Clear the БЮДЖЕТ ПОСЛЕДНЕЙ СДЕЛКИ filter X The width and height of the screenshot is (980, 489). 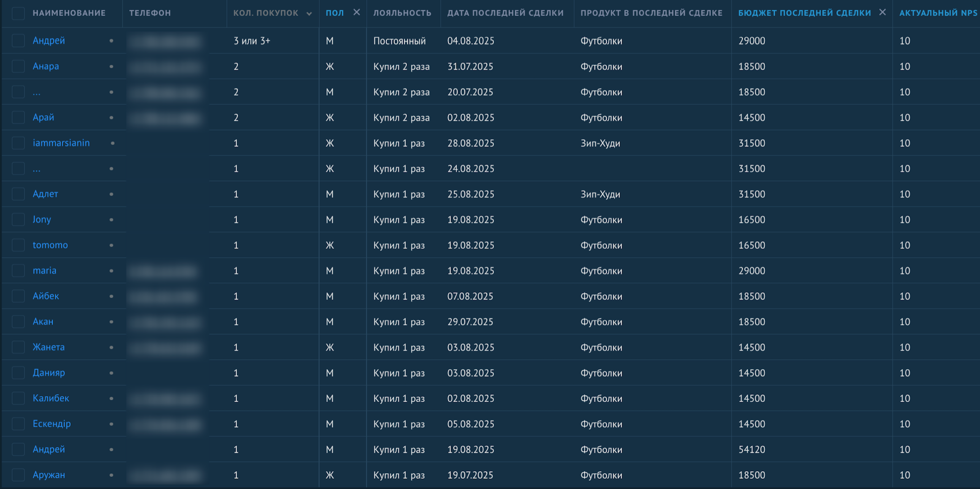[x=882, y=12]
